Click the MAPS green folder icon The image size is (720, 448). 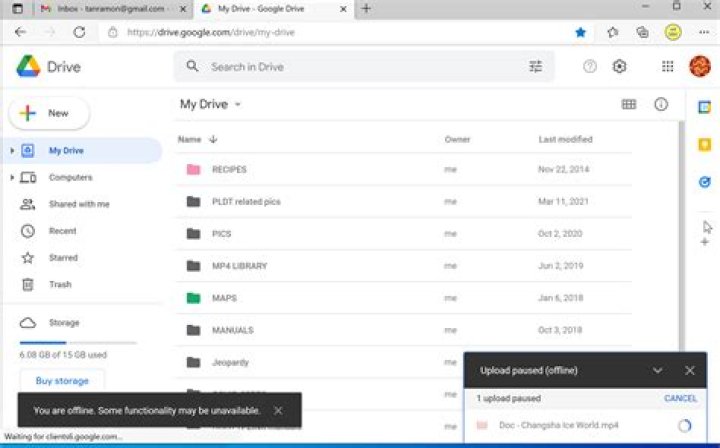[x=193, y=298]
